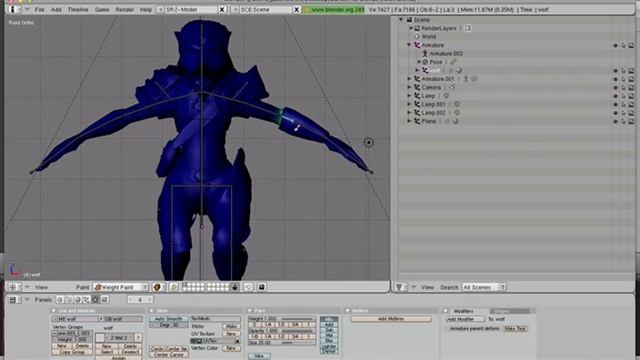Expand the RenderLayers node
The height and width of the screenshot is (360, 640).
click(411, 28)
